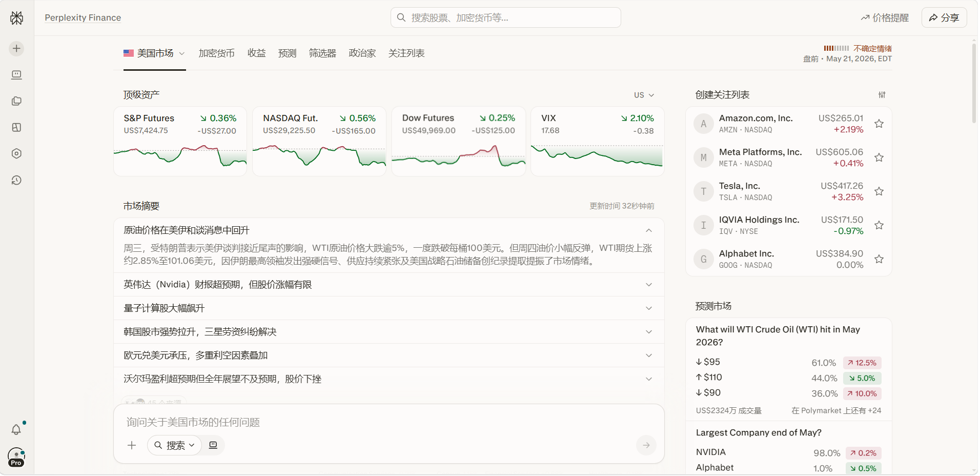Open 在 Polymarket 上还有 +24 link
The image size is (980, 476).
[x=836, y=410]
